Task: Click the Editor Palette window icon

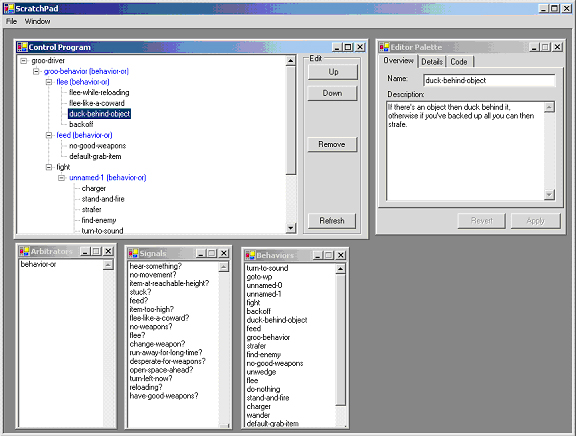Action: [x=384, y=47]
